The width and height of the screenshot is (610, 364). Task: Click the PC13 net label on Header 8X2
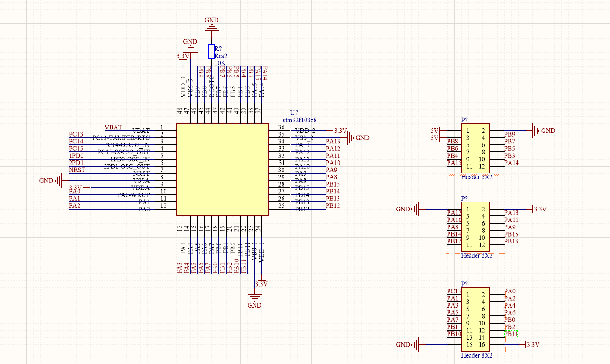point(455,291)
